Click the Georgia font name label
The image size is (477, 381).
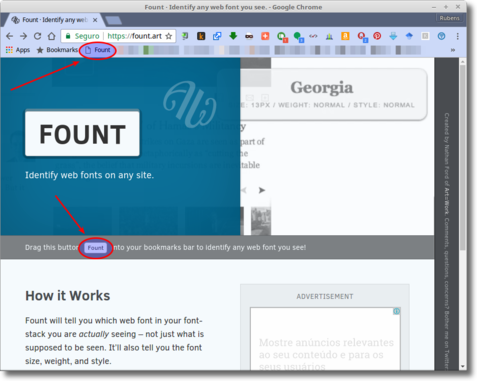322,88
